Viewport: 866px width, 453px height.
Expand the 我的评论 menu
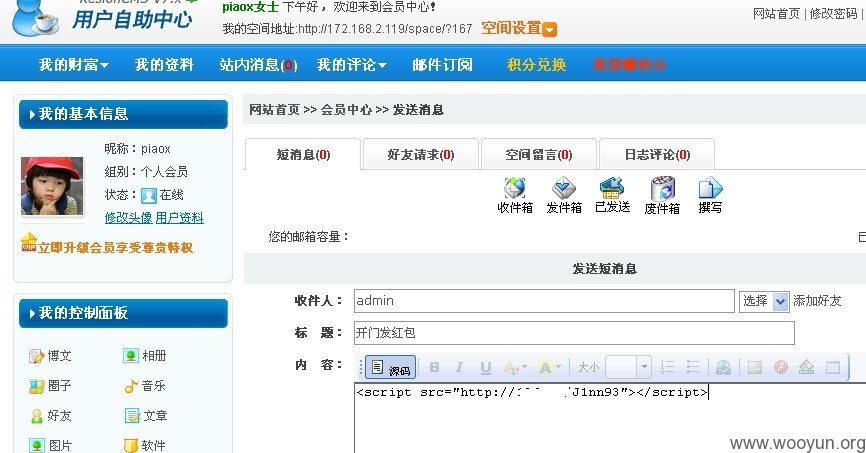pos(351,65)
